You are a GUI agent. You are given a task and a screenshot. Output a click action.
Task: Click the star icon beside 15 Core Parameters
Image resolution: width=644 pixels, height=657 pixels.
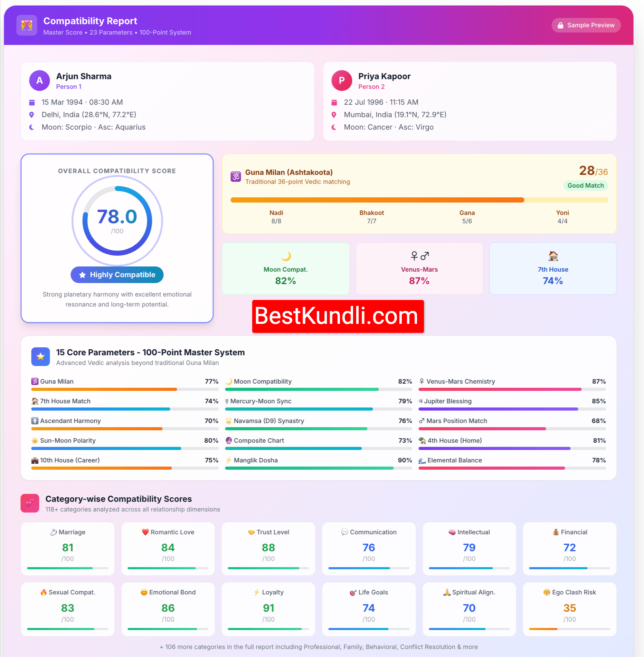(x=40, y=357)
